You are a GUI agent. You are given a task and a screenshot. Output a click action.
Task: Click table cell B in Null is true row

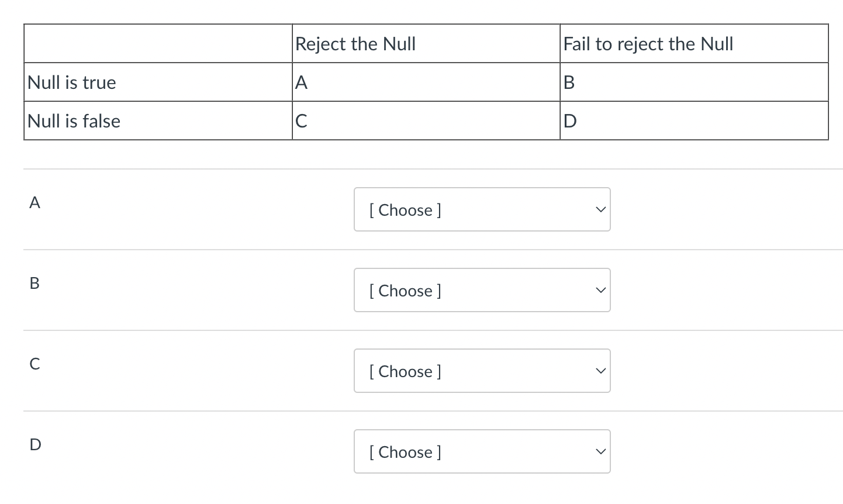pos(569,82)
